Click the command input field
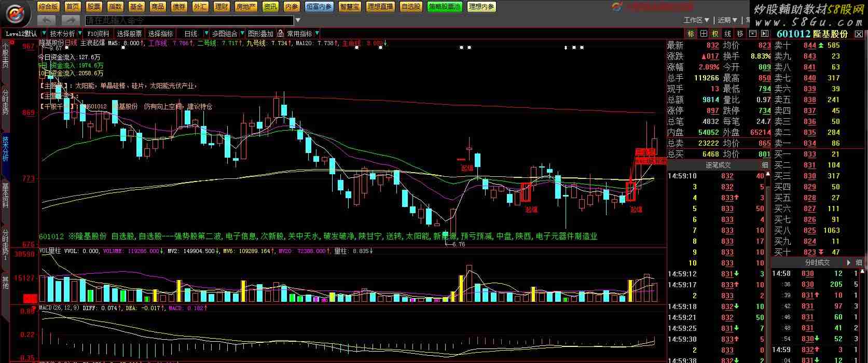This screenshot has height=363, width=868. [x=189, y=20]
